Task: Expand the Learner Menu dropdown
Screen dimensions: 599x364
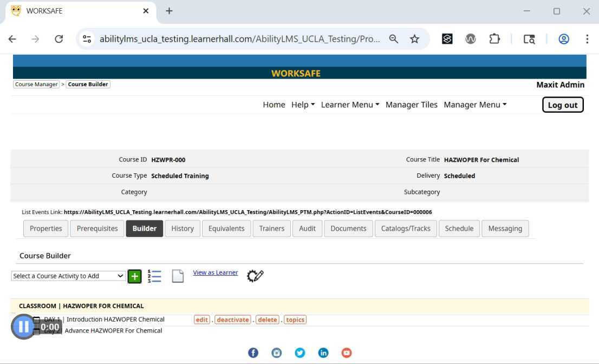Action: point(350,105)
